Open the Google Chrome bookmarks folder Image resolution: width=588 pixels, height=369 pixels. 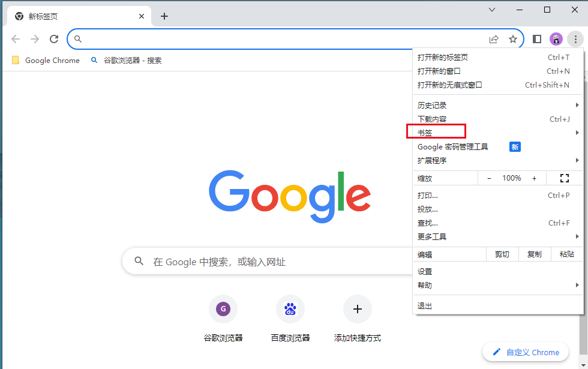click(x=46, y=61)
